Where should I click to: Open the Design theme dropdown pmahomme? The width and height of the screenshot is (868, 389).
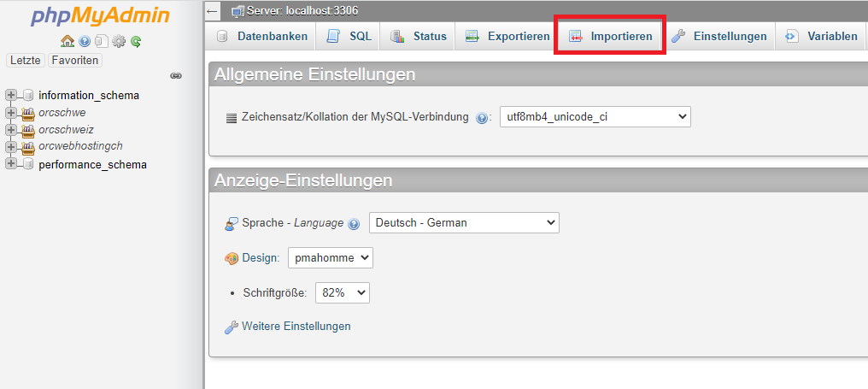(330, 257)
